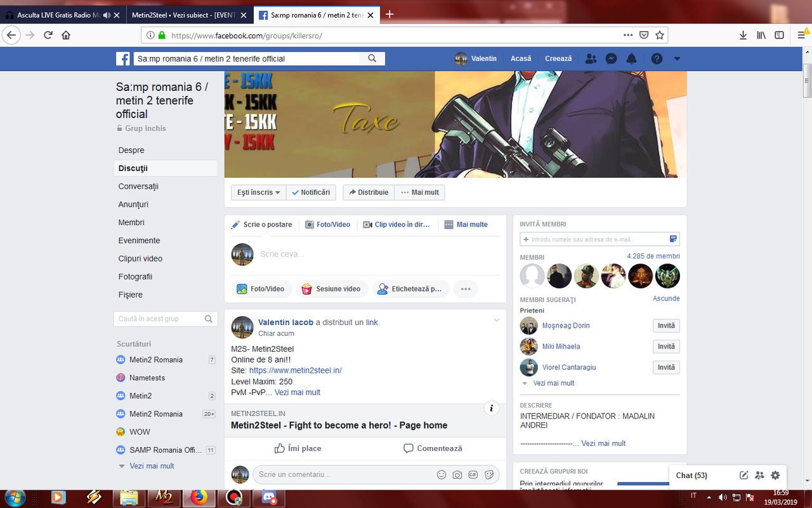Click the Eticheteaza prieteni button
812x508 pixels.
pos(410,289)
